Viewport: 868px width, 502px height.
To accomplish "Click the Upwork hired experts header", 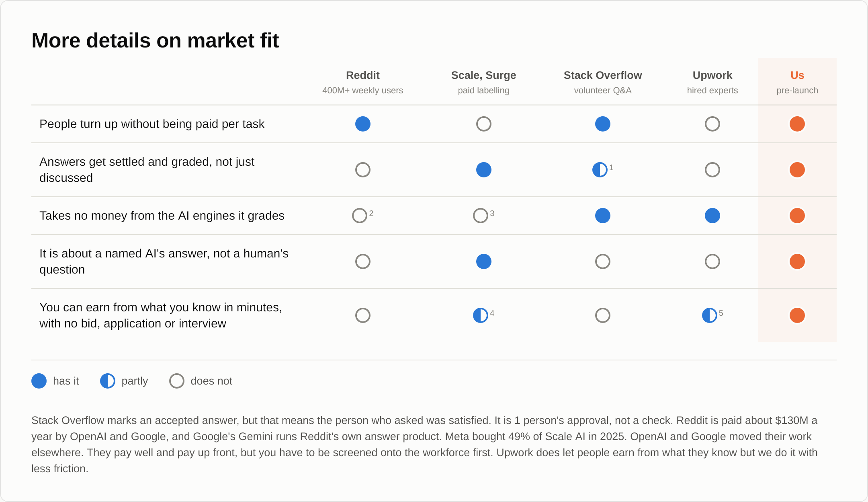I will coord(712,82).
